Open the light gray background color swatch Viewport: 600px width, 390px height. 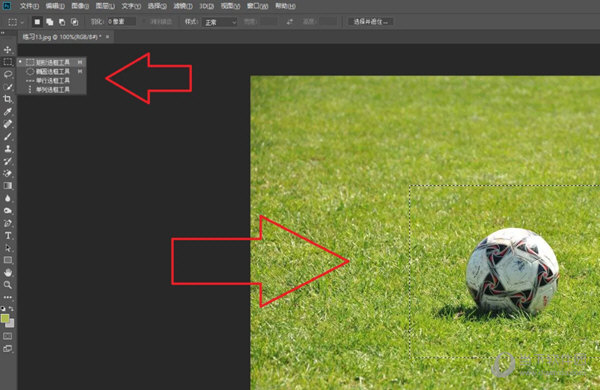tap(11, 324)
